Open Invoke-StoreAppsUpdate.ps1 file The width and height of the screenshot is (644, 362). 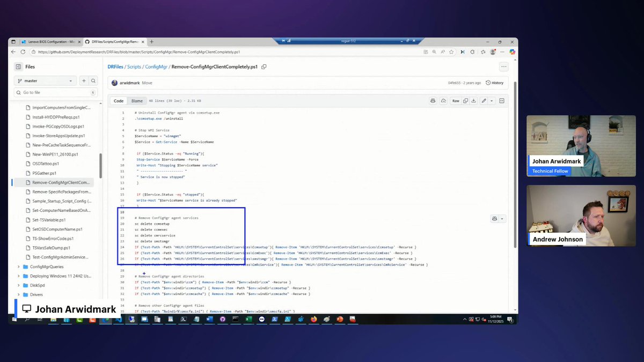[58, 136]
